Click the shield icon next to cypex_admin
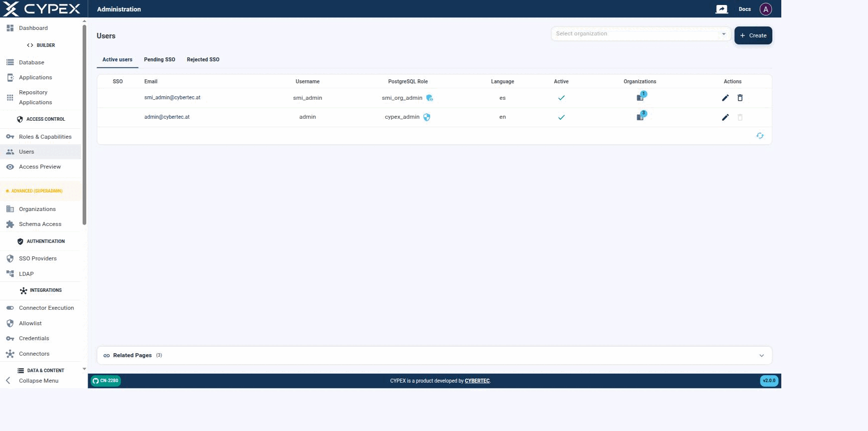This screenshot has height=431, width=868. point(427,117)
